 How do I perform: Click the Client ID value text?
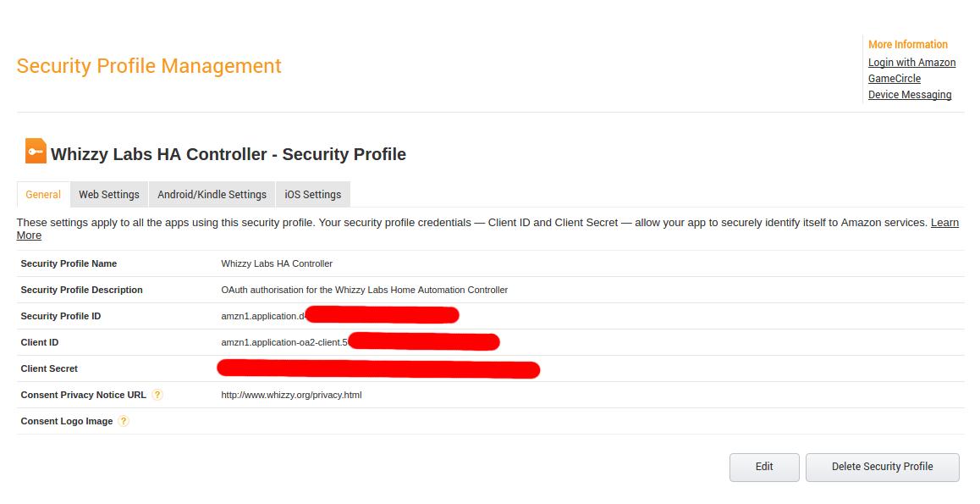coord(360,342)
